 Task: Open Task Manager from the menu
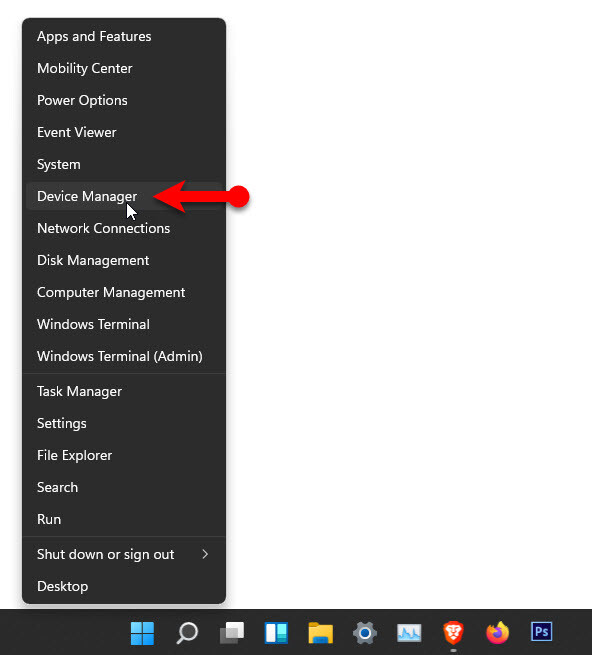tap(124, 391)
